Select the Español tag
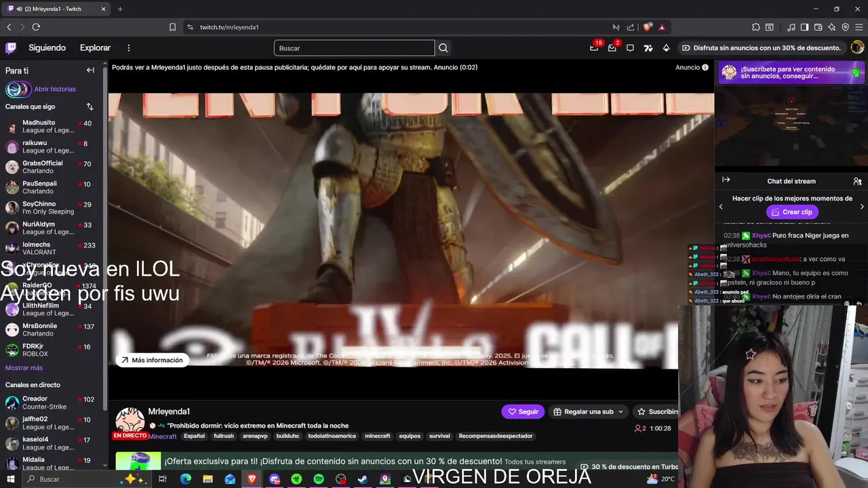Viewport: 868px width, 488px height. point(194,436)
